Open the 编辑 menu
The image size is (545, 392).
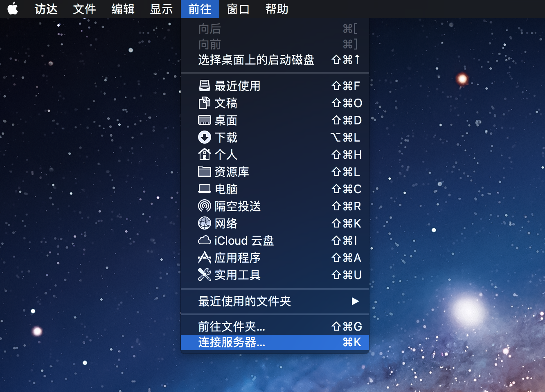click(123, 9)
